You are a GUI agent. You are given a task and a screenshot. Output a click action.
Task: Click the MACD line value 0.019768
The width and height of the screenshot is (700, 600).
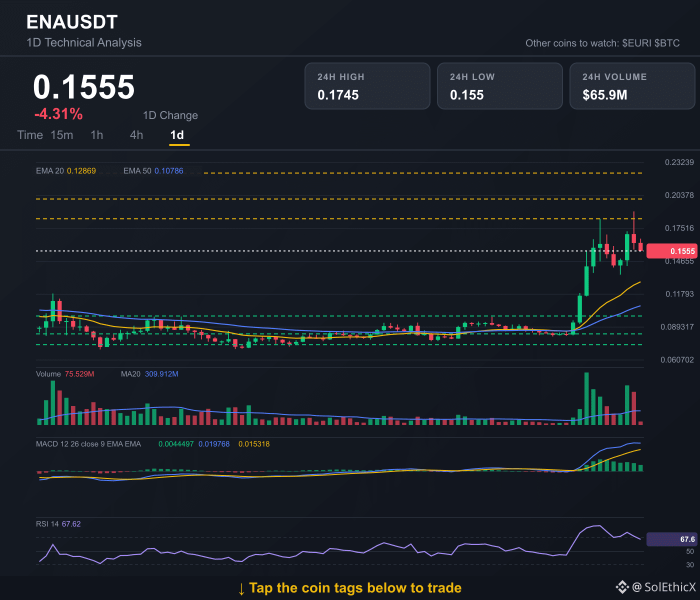point(214,444)
